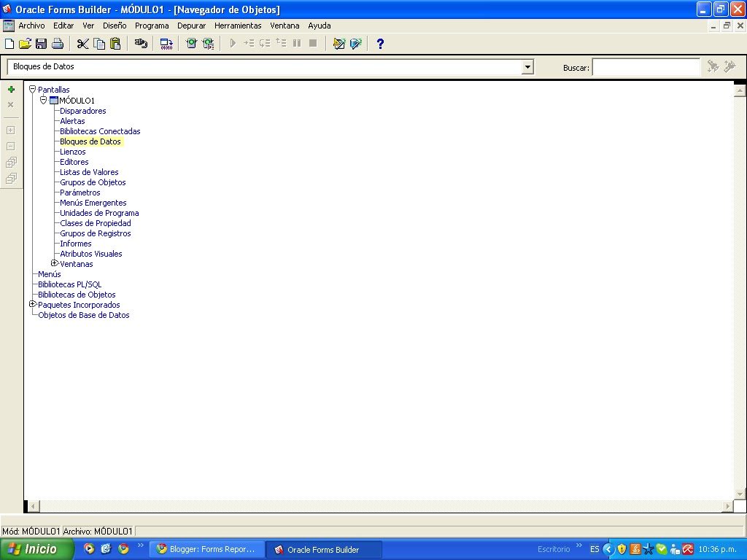Click the Expand node icon in side toolbar

10,130
